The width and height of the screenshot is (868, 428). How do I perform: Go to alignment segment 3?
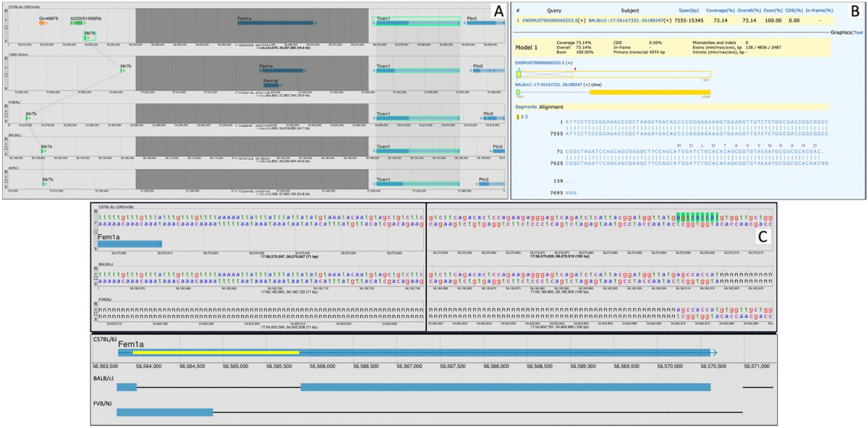527,116
